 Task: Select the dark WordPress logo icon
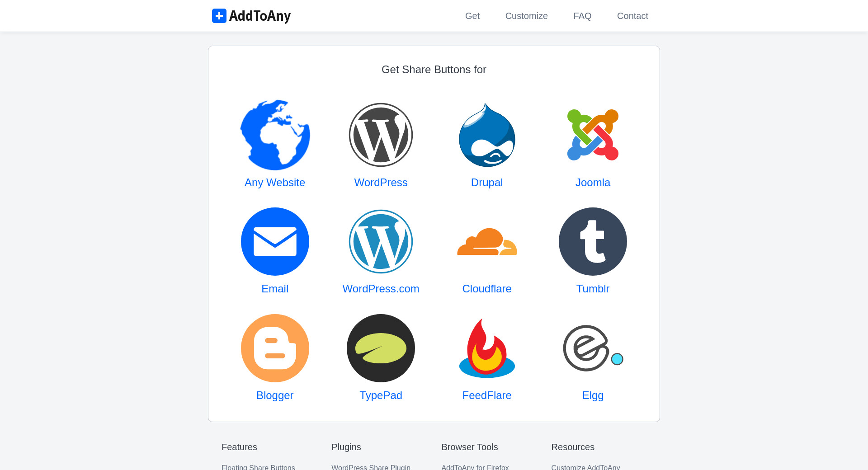pyautogui.click(x=381, y=135)
